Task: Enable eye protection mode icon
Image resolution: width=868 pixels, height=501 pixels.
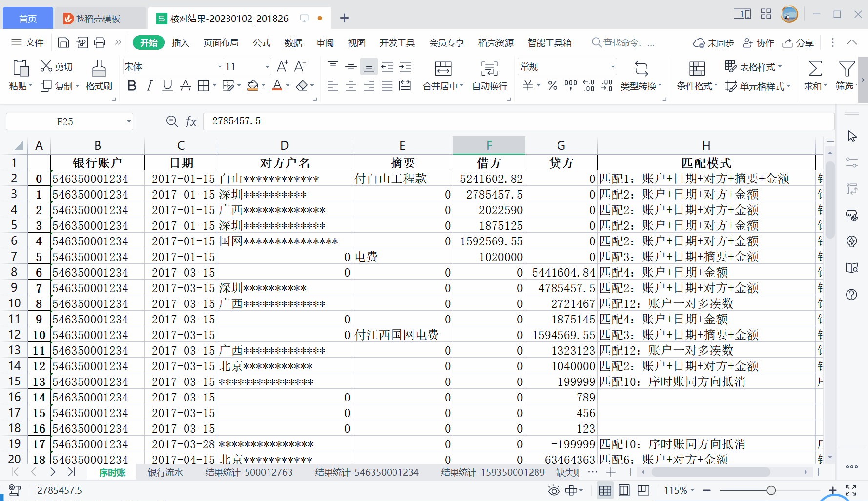Action: pos(554,490)
